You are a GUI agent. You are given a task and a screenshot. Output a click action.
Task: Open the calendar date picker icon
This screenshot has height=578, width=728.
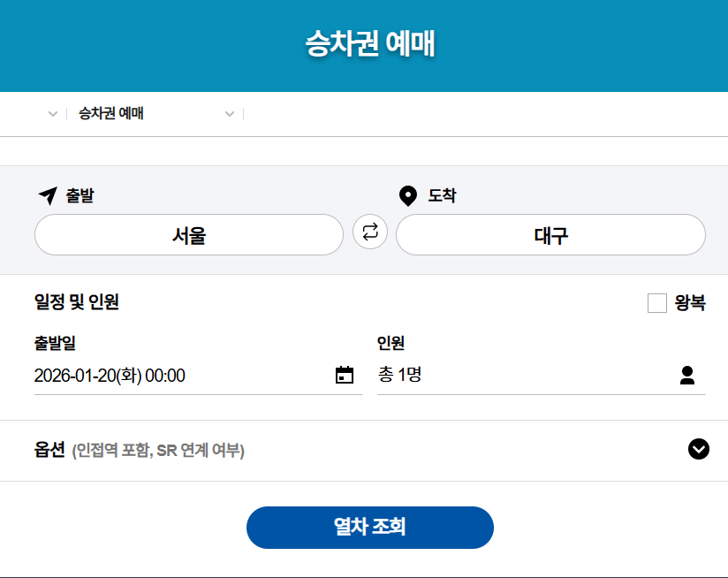[x=345, y=376]
